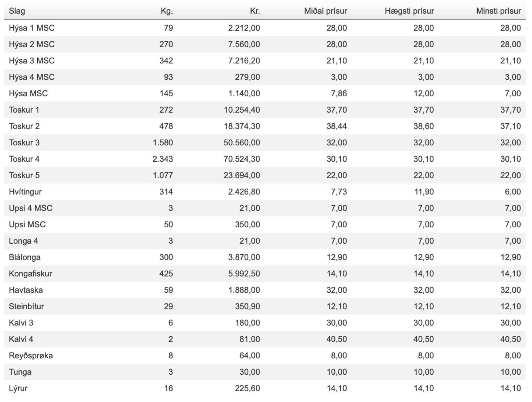Click the Minsti prísur column header
The image size is (532, 402).
[498, 11]
